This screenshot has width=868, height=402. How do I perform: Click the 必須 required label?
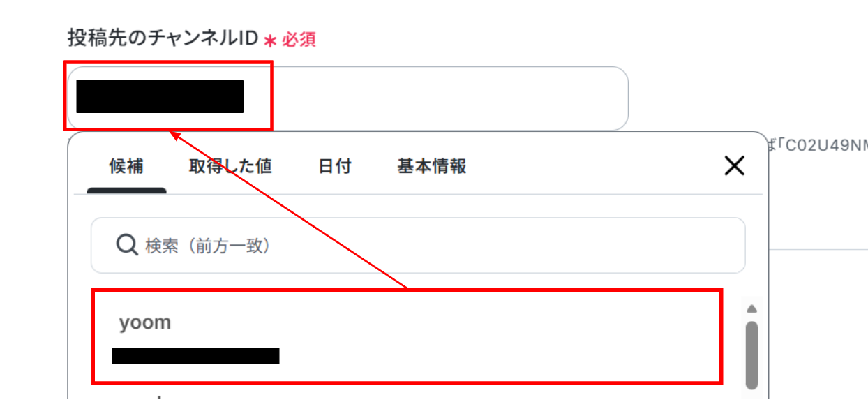coord(299,40)
